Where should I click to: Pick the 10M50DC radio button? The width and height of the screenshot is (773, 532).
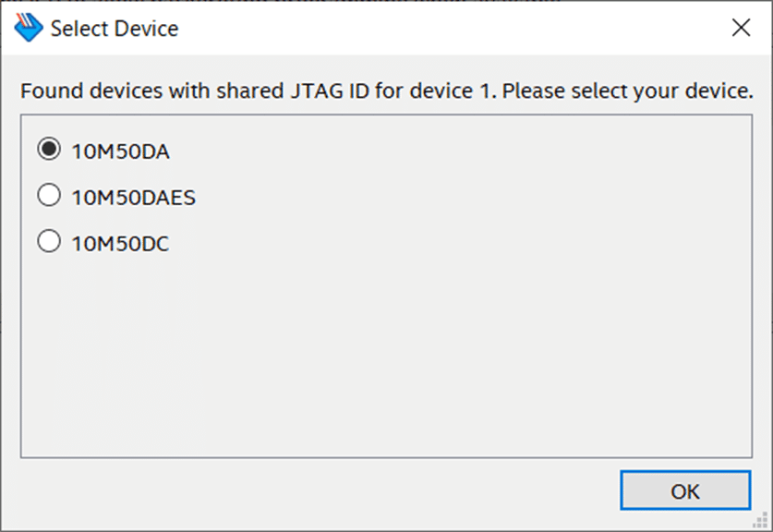[x=49, y=242]
